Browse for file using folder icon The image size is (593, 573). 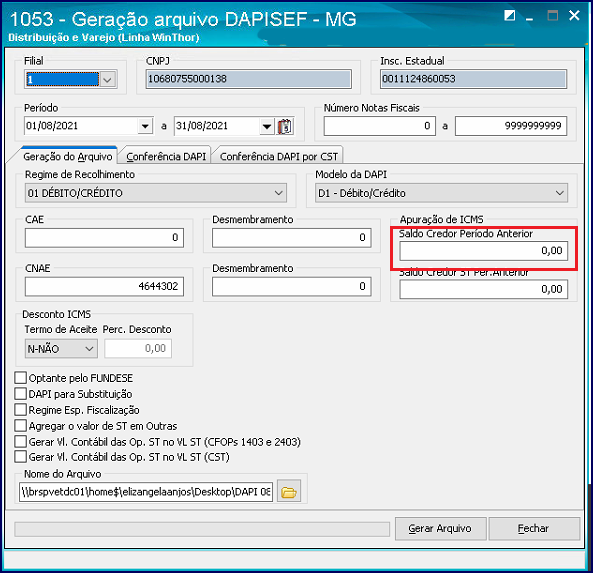pyautogui.click(x=289, y=492)
